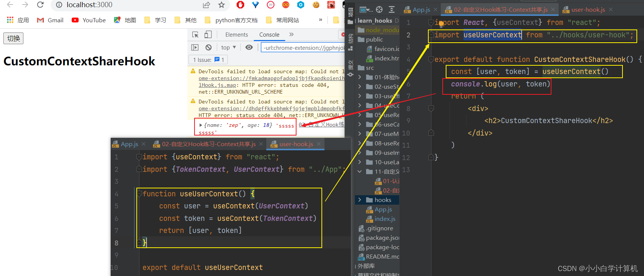
Task: Fold the CustomContextShareHook function at line 4
Action: pos(431,60)
